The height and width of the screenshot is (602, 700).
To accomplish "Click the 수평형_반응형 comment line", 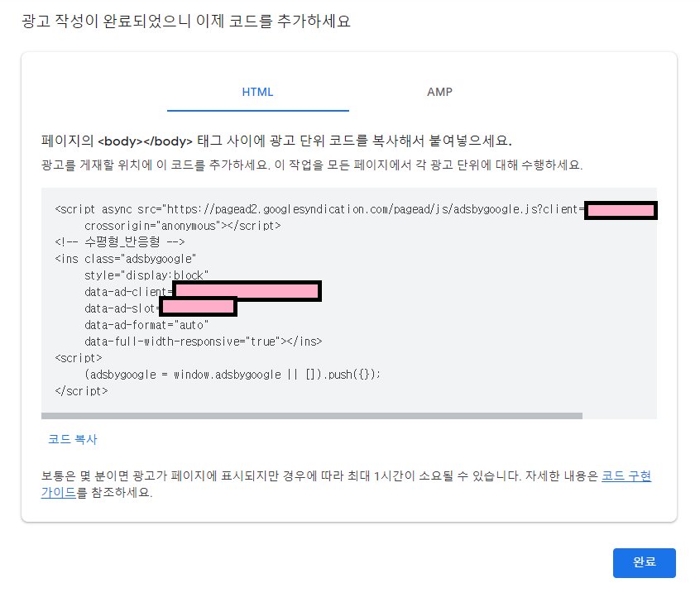I will coord(120,241).
